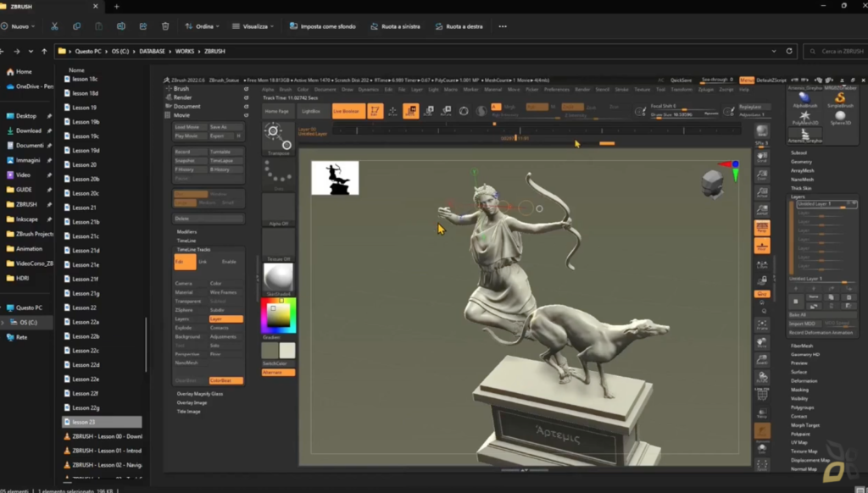Click the AAHalf icon

(x=762, y=210)
